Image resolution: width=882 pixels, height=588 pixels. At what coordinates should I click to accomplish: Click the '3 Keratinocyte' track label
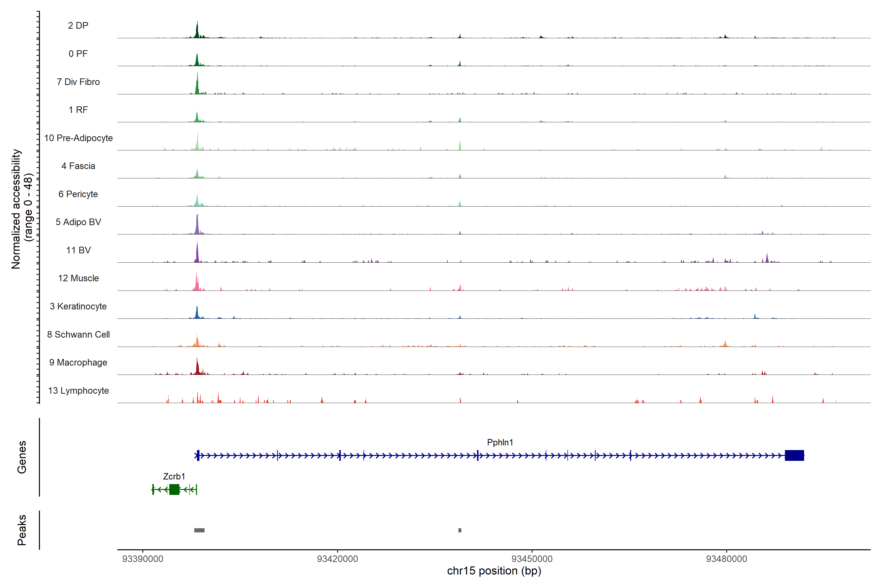click(x=78, y=306)
